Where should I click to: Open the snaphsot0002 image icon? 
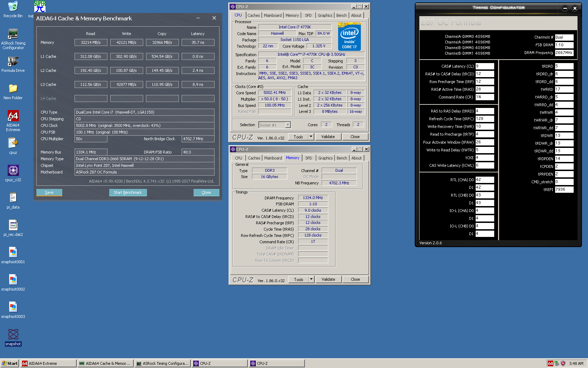(13, 283)
